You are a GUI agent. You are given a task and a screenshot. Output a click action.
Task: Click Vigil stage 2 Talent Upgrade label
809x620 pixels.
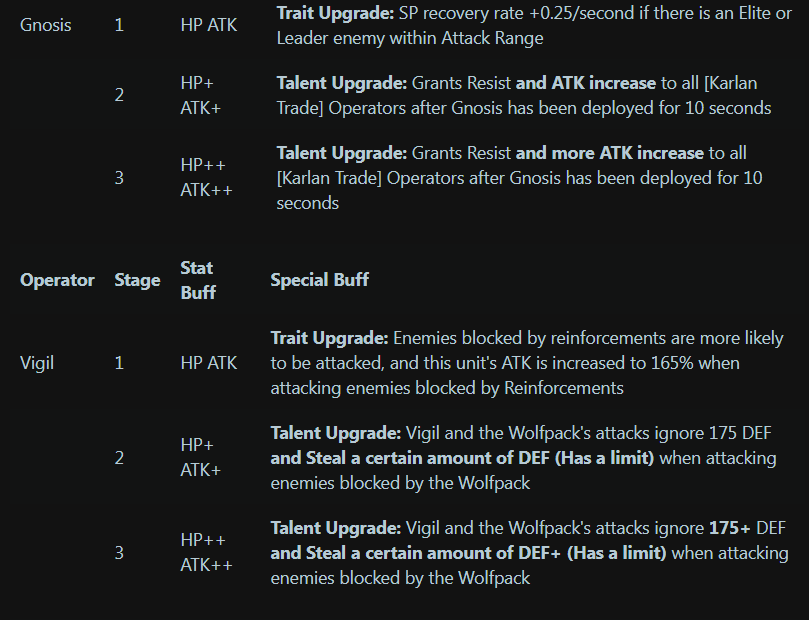[x=335, y=433]
